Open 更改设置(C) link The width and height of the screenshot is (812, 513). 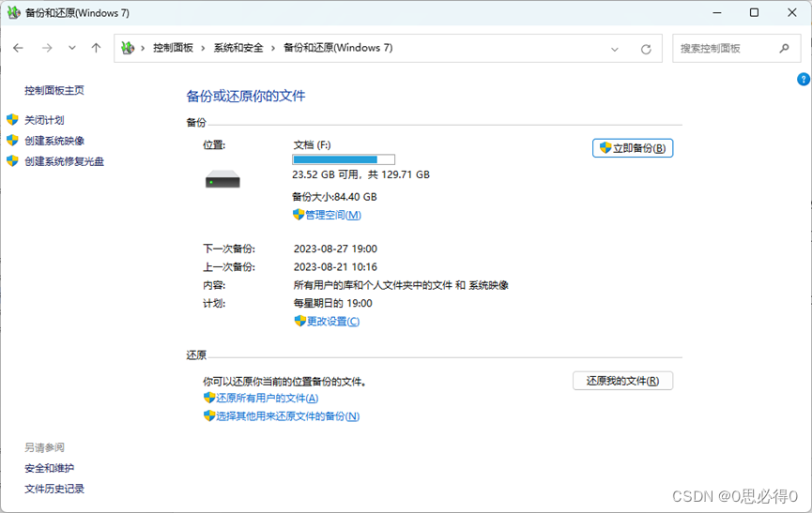[333, 322]
